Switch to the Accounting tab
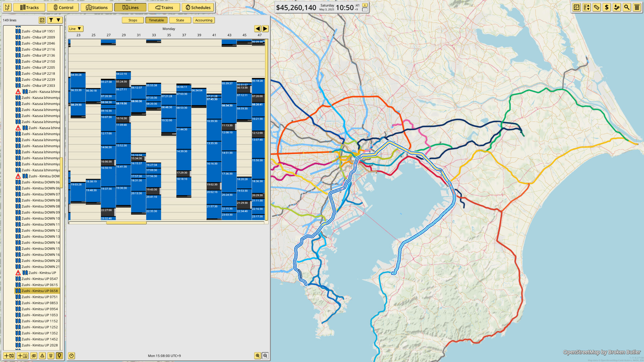 click(x=204, y=20)
